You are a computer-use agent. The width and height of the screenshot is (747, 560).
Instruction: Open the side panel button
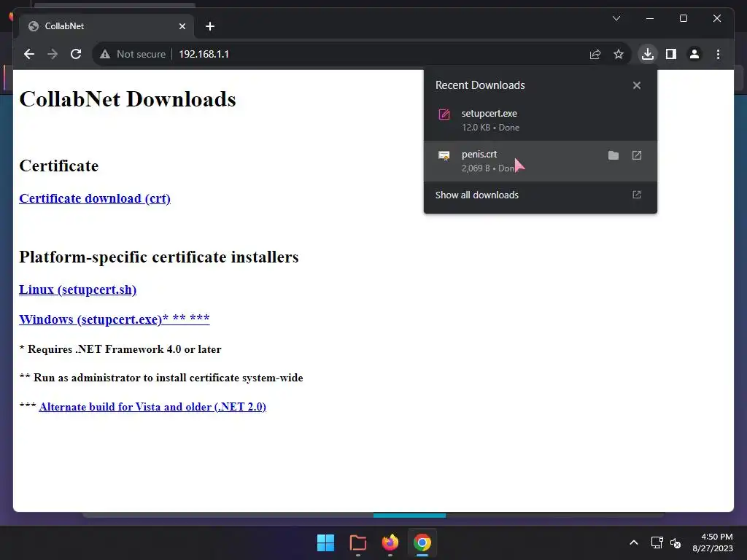click(x=671, y=54)
